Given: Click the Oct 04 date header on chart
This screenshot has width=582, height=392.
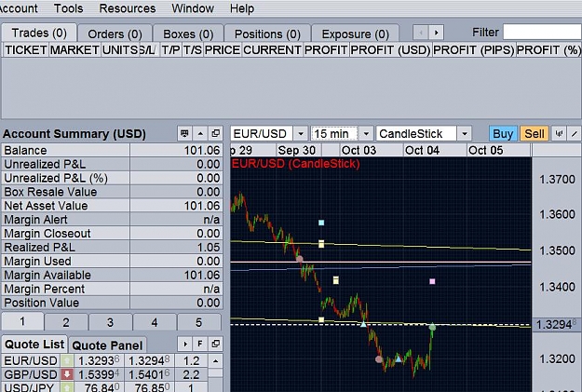Looking at the screenshot, I should (422, 150).
